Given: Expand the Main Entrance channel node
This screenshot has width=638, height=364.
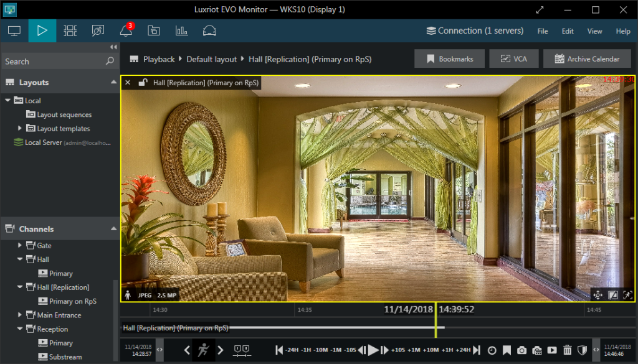Looking at the screenshot, I should click(19, 314).
